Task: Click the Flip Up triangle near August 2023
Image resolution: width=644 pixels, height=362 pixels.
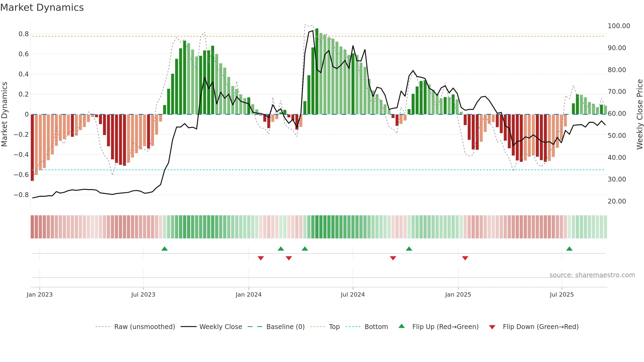Action: (x=164, y=249)
